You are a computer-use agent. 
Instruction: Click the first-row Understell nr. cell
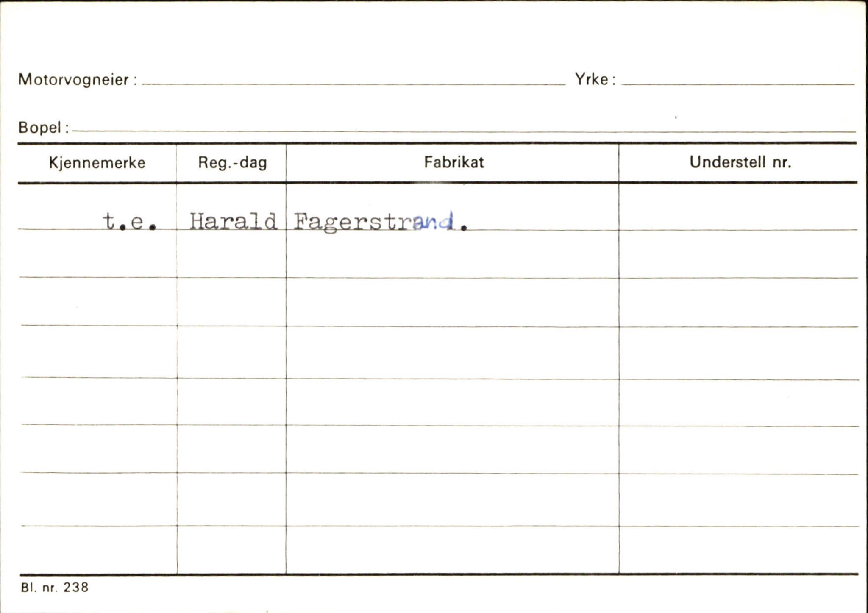tap(737, 208)
